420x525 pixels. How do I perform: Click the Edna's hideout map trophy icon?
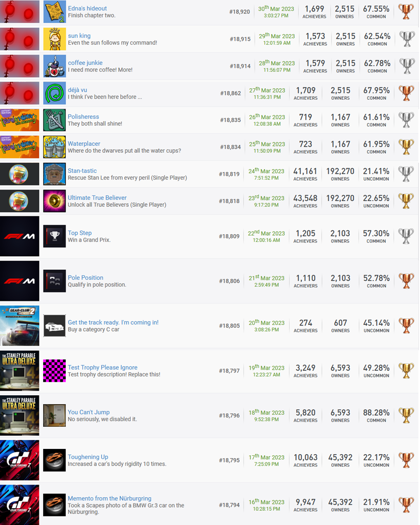(x=55, y=12)
